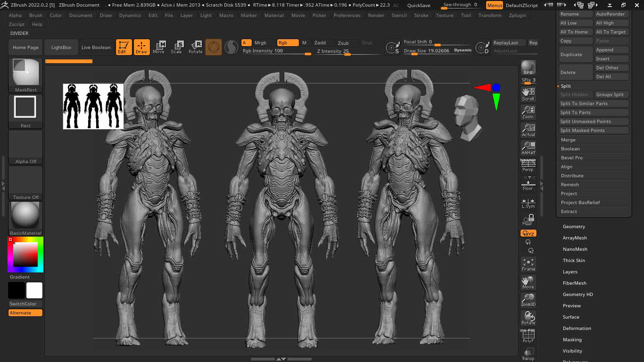Image resolution: width=644 pixels, height=362 pixels.
Task: Click the QuickSave button
Action: (x=419, y=5)
